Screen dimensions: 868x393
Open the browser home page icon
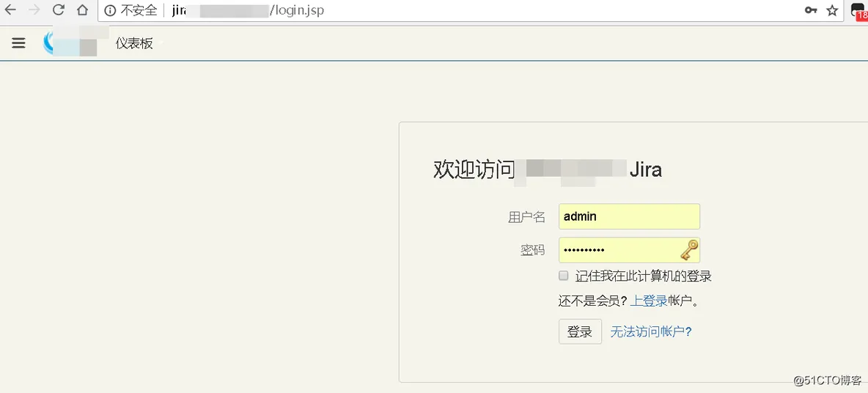pos(82,10)
